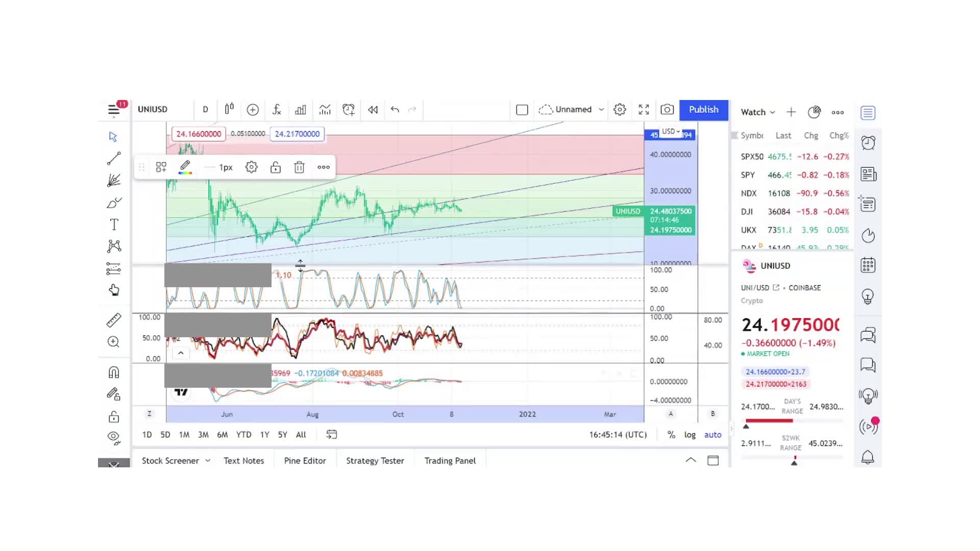Open compare or add symbol
This screenshot has width=980, height=551.
253,110
